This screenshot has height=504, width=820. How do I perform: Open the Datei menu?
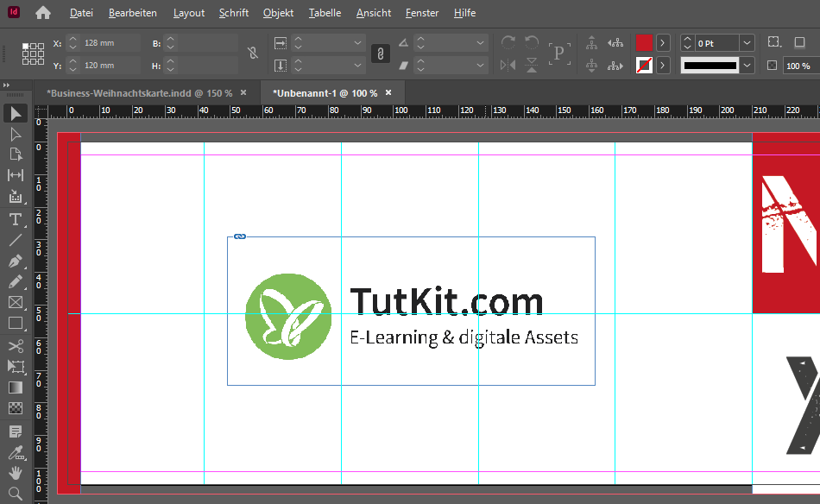(82, 13)
